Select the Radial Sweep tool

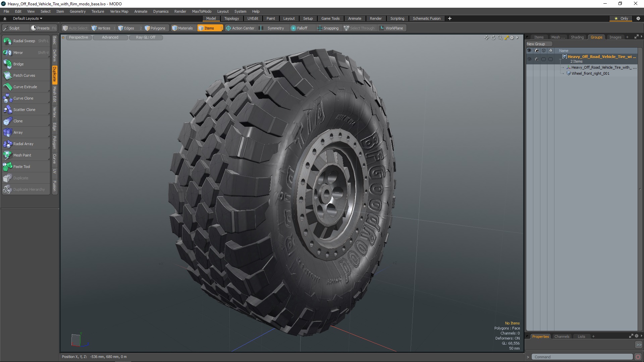click(24, 41)
